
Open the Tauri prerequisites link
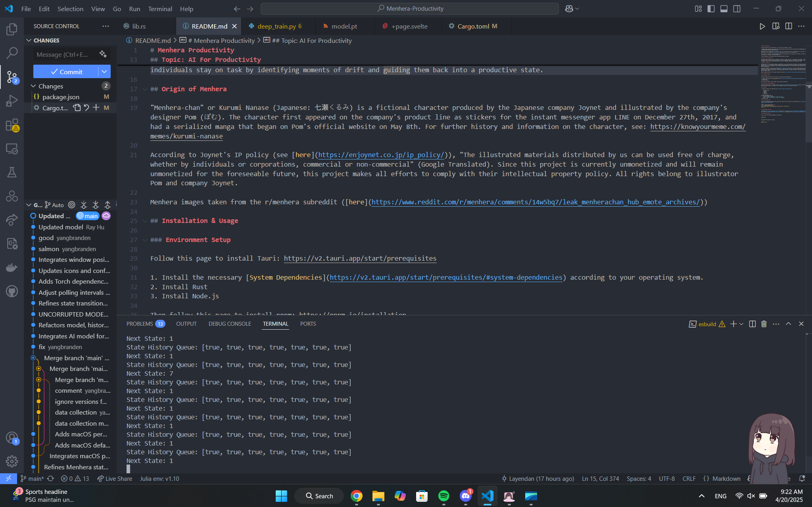(360, 258)
